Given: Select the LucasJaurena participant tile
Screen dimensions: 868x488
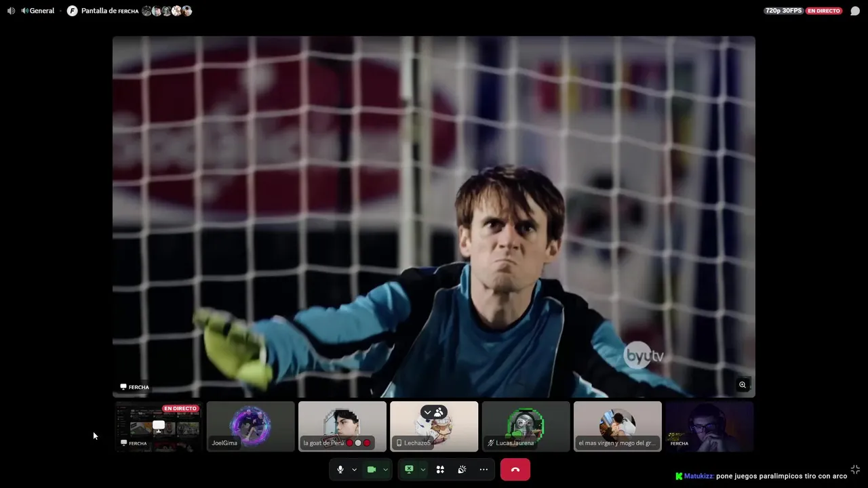Looking at the screenshot, I should 526,426.
